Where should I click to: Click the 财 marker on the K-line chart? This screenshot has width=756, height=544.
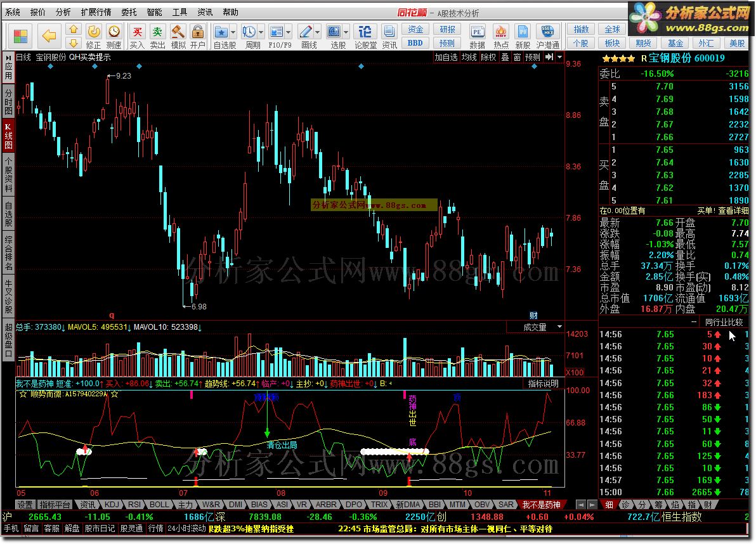[534, 316]
